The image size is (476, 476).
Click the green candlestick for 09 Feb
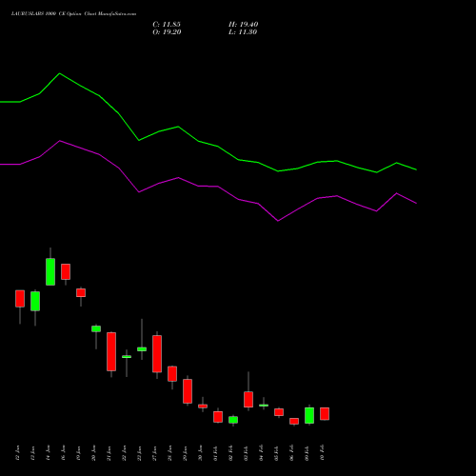click(309, 415)
